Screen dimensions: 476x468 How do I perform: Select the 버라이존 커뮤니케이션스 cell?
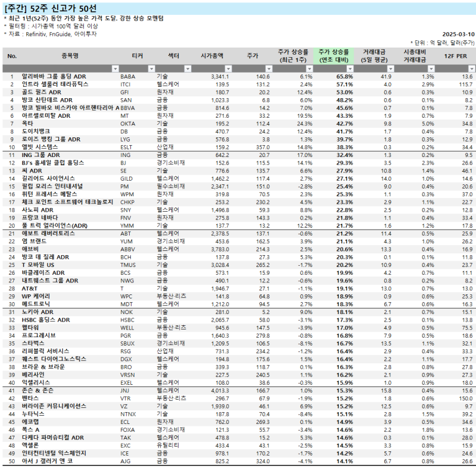pos(54,406)
